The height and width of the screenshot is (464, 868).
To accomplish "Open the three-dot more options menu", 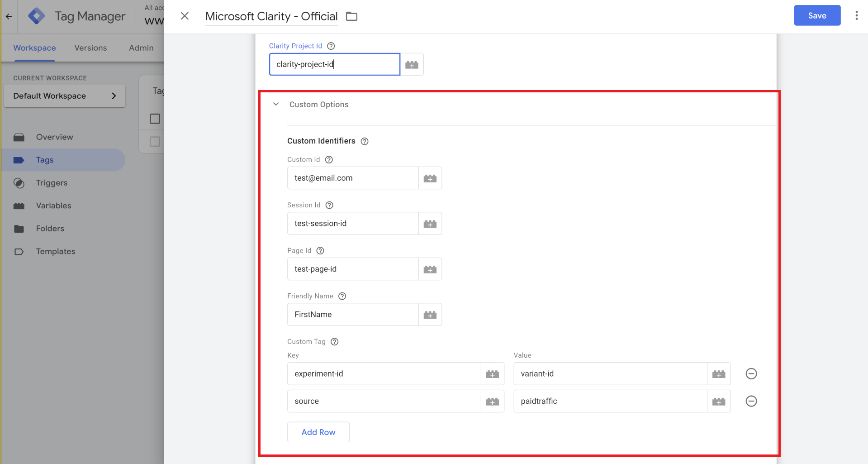I will click(x=856, y=16).
